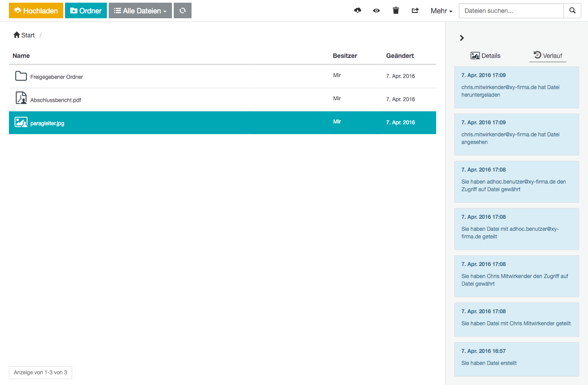Click the cloud download icon
588x385 pixels.
358,11
